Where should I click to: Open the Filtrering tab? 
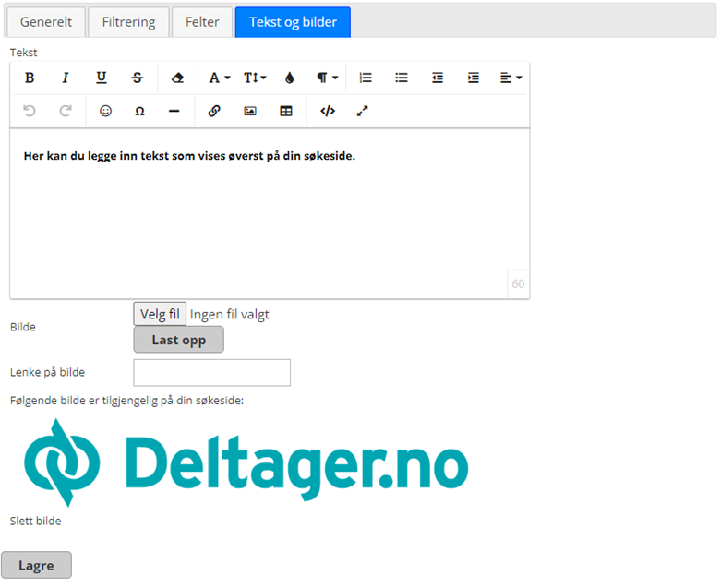128,22
